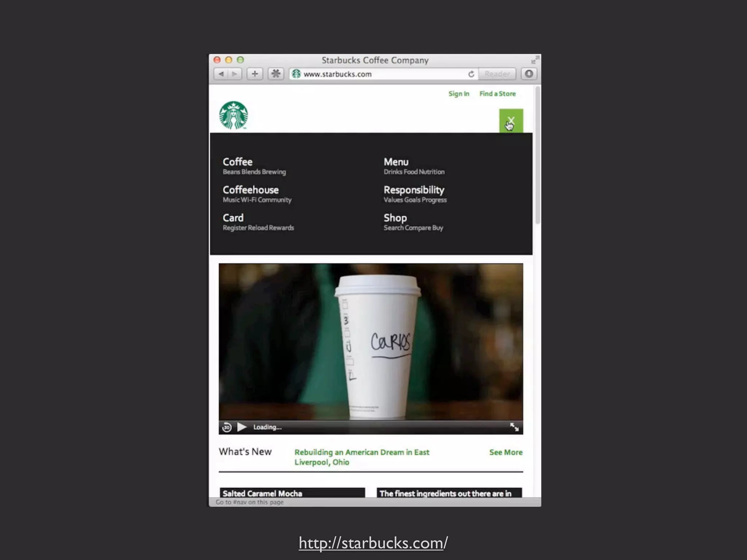
Task: Open the Sign In link
Action: tap(459, 94)
